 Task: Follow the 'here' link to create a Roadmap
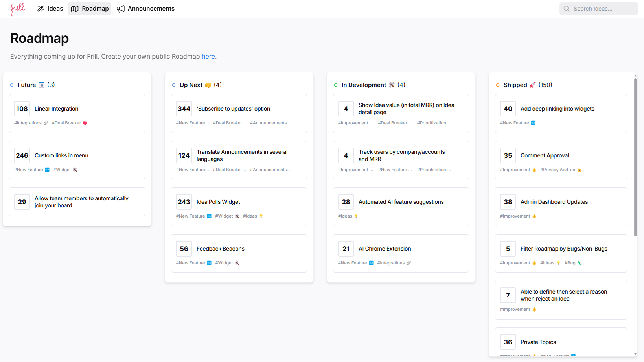[x=208, y=57]
